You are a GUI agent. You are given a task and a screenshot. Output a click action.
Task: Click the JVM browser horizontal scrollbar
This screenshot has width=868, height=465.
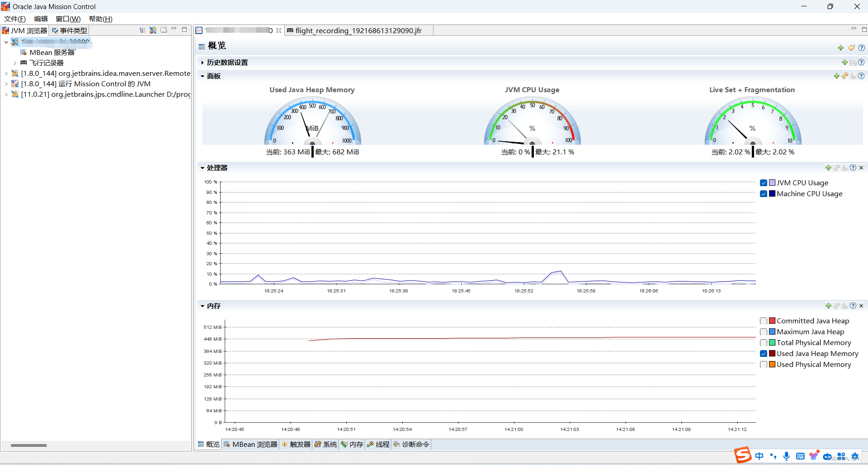pyautogui.click(x=29, y=445)
